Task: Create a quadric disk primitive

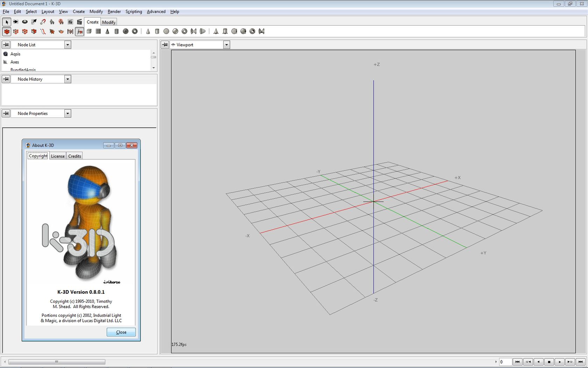Action: [166, 31]
